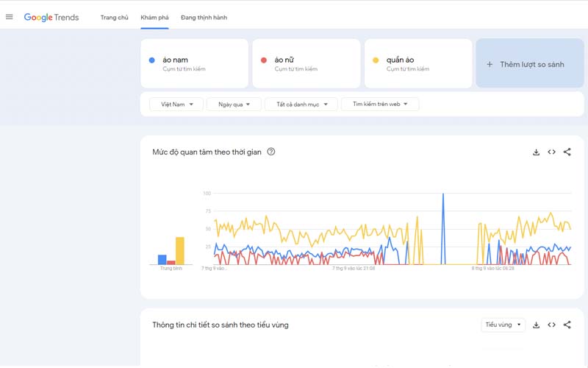Image resolution: width=588 pixels, height=368 pixels.
Task: Click the yellow average bar
Action: click(x=180, y=251)
